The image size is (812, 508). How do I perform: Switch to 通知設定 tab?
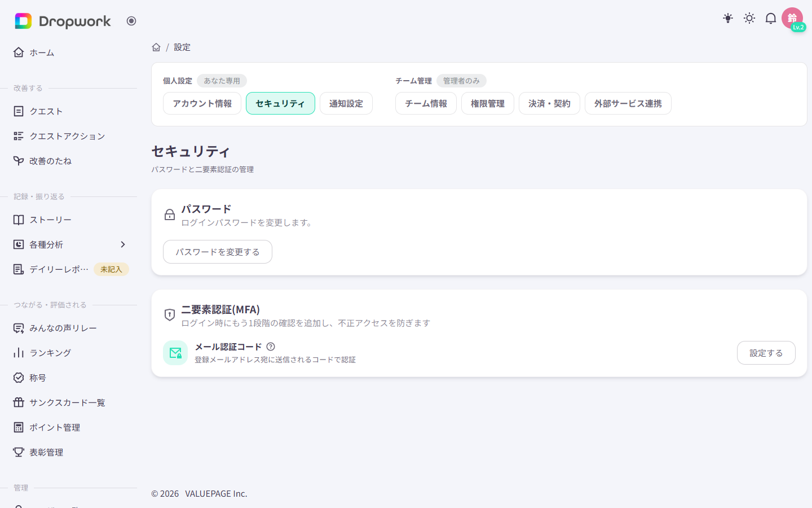[x=346, y=103]
